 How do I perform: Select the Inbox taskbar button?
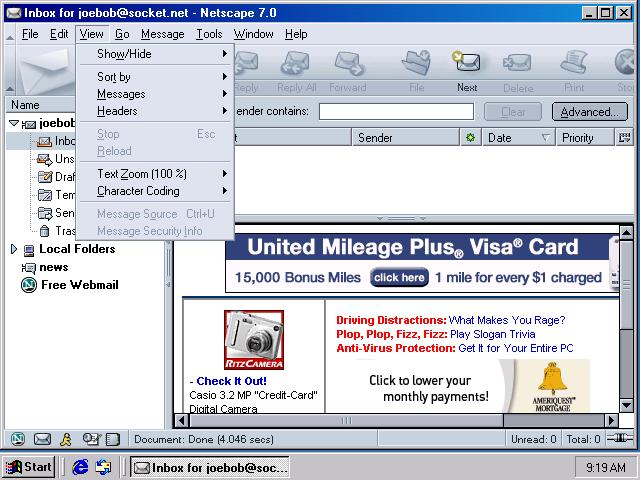click(209, 467)
